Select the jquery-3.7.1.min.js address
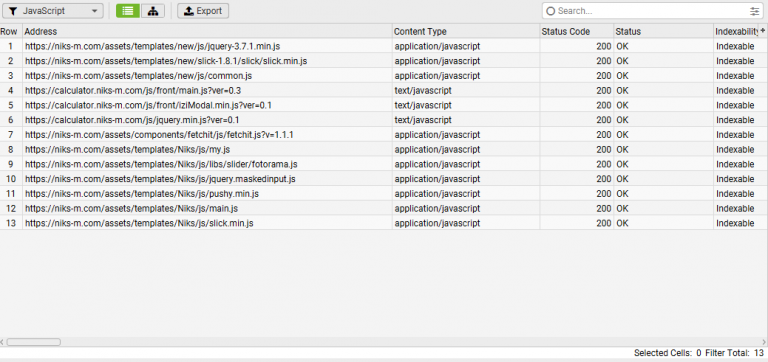The width and height of the screenshot is (768, 362). click(153, 46)
